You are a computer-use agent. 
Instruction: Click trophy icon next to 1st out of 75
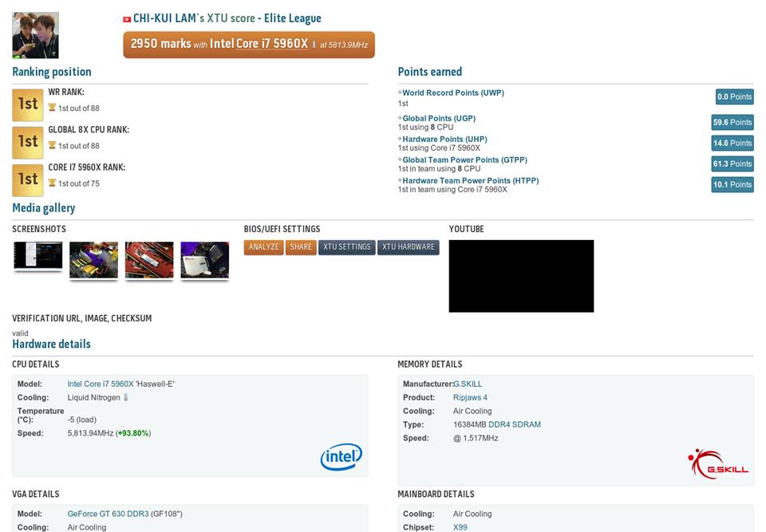[x=52, y=183]
